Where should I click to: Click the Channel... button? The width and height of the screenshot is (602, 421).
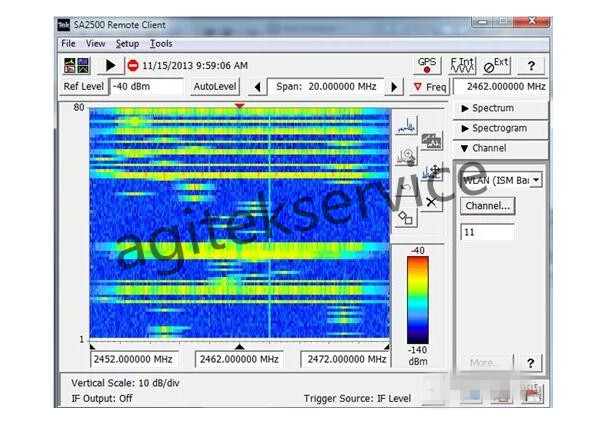[x=487, y=206]
